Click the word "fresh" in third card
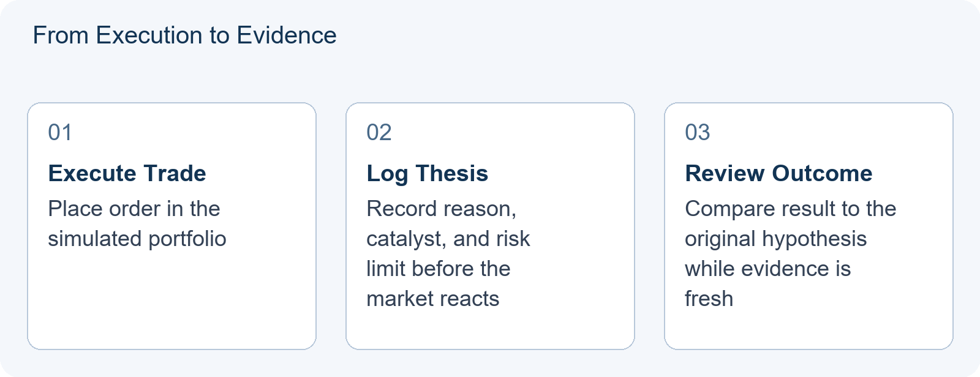This screenshot has width=980, height=377. point(709,299)
